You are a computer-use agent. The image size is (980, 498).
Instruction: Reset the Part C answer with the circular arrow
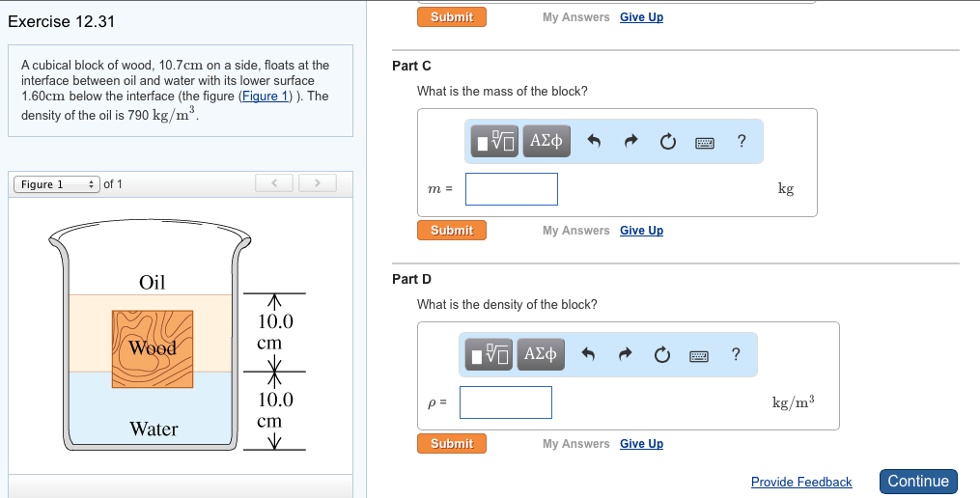tap(667, 142)
